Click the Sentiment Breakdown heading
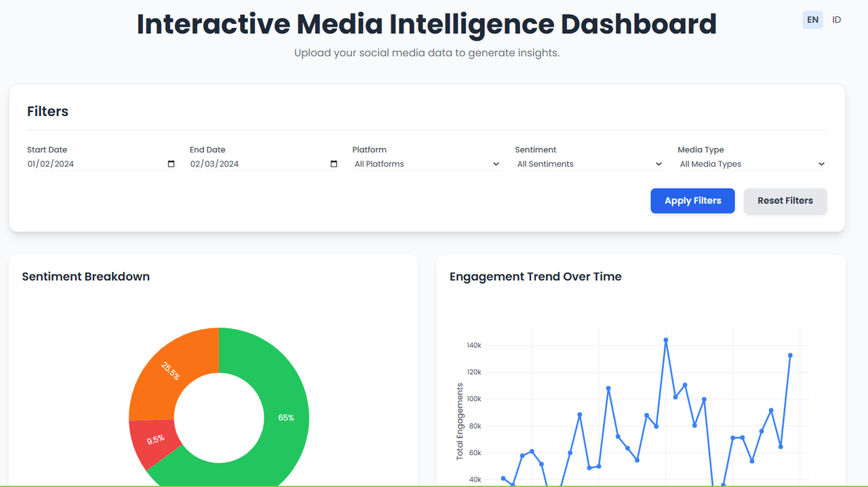The width and height of the screenshot is (868, 487). [85, 277]
